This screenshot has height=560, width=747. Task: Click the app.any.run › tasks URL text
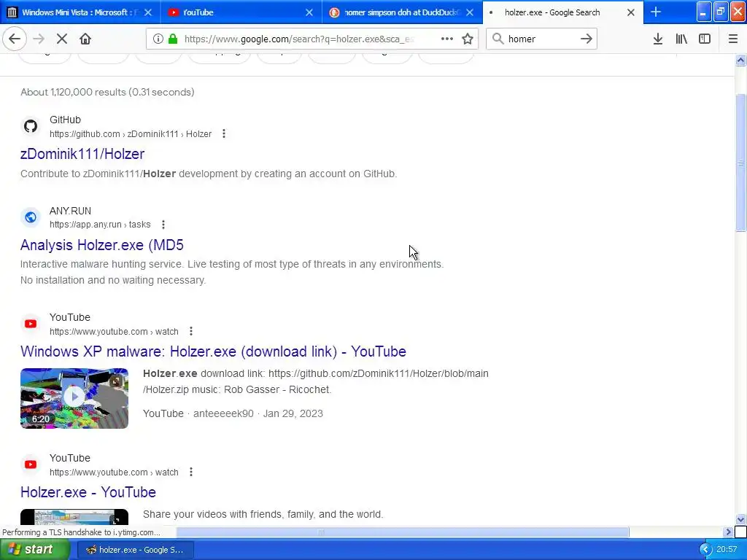pyautogui.click(x=100, y=225)
